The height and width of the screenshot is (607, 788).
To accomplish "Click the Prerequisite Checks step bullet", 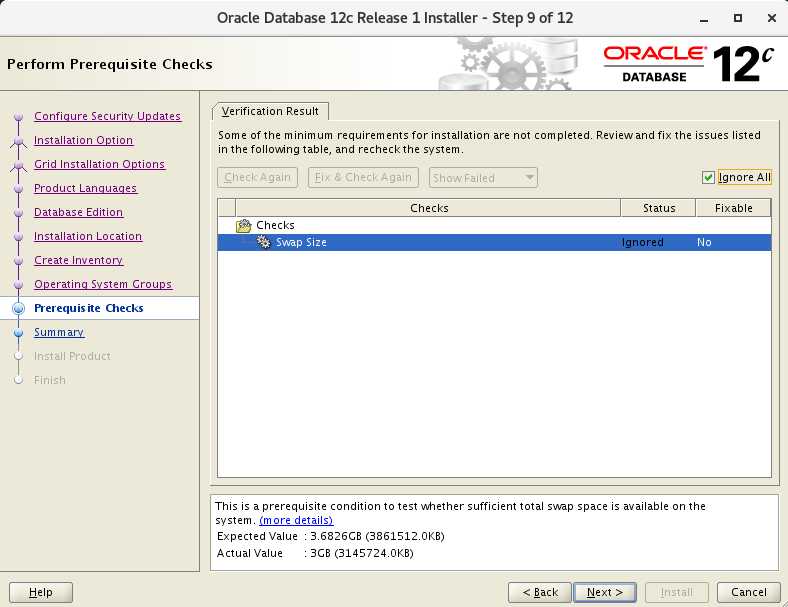I will [19, 309].
